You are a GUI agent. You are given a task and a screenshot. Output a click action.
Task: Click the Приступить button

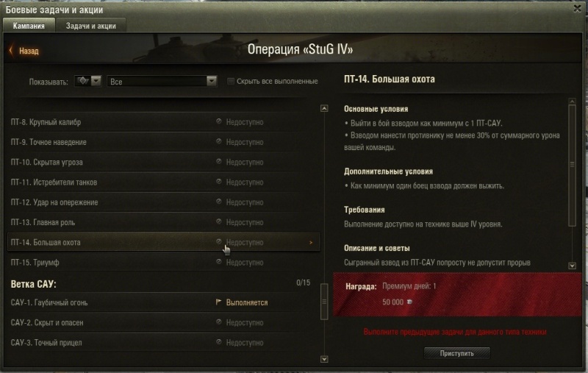(x=456, y=353)
